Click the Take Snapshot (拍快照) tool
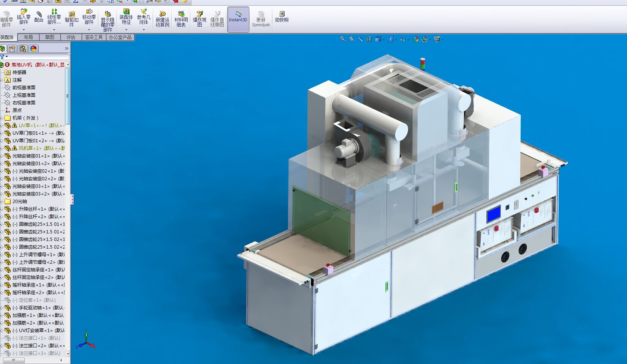Screen dimensions: 627x364 [x=282, y=17]
